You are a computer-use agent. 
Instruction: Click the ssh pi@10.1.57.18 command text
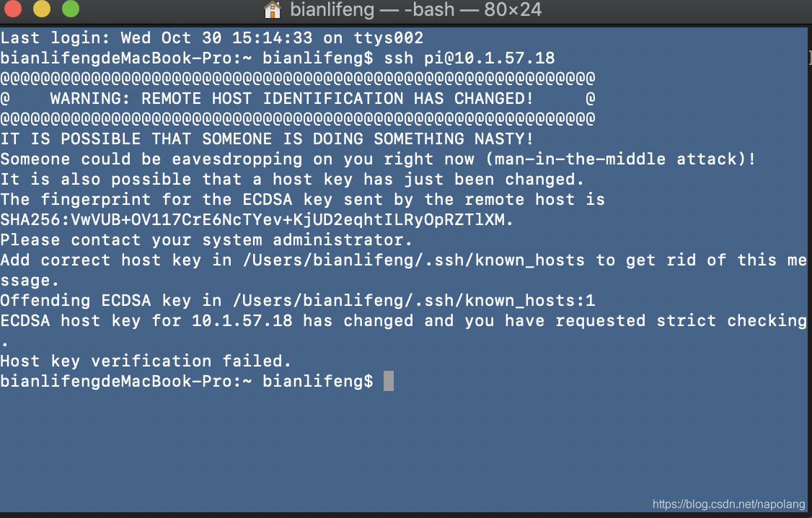click(469, 58)
